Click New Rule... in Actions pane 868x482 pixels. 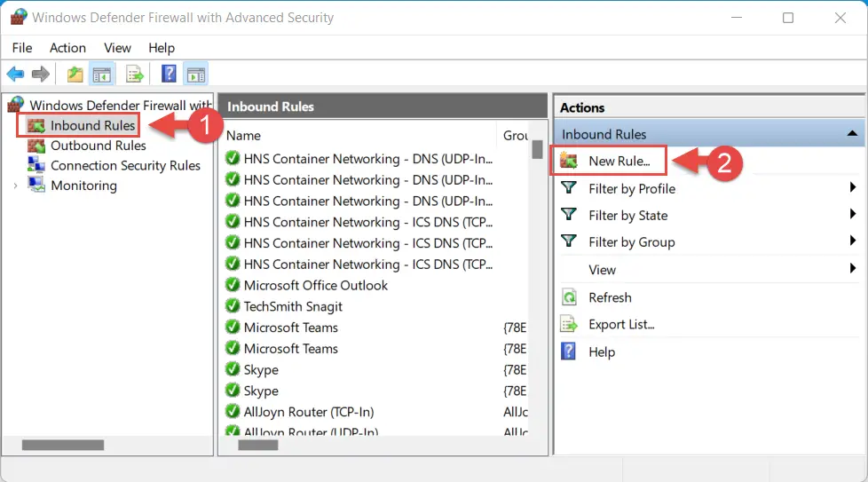pyautogui.click(x=619, y=161)
